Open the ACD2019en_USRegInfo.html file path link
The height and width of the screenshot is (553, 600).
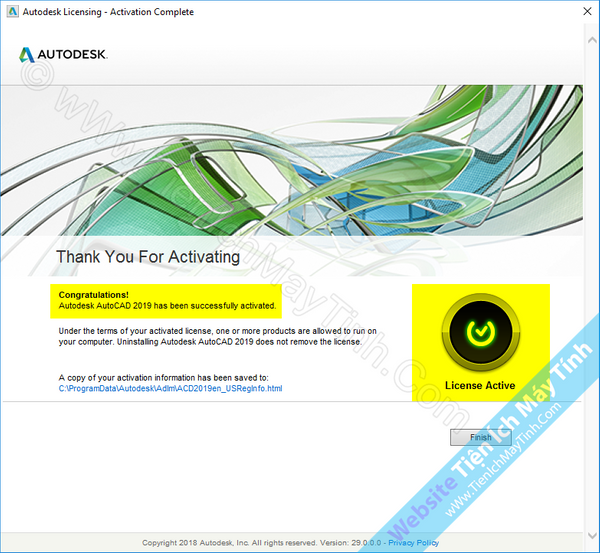[170, 388]
